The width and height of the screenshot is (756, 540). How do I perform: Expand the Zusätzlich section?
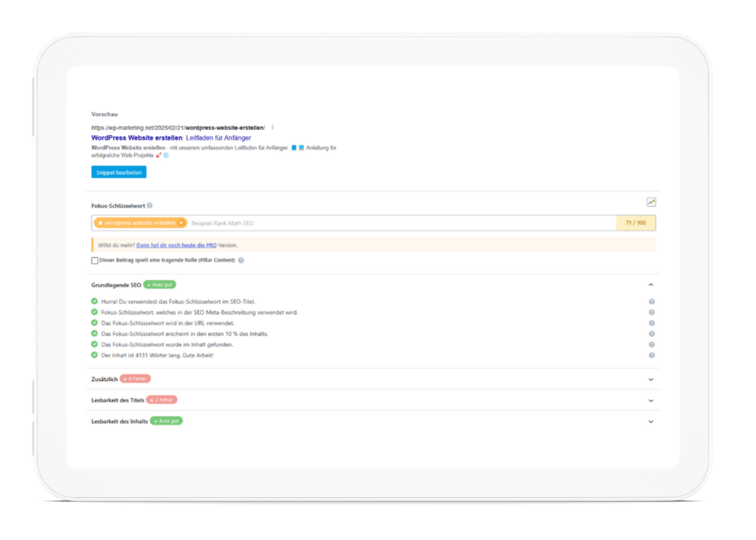(651, 380)
